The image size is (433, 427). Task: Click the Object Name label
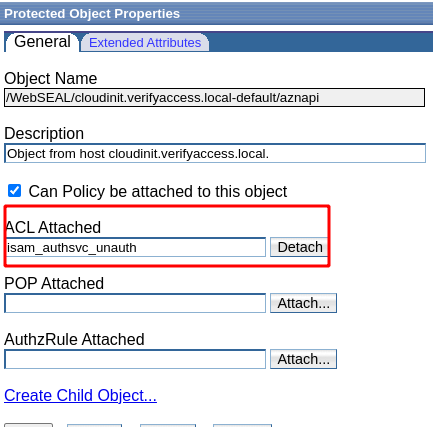pos(51,79)
